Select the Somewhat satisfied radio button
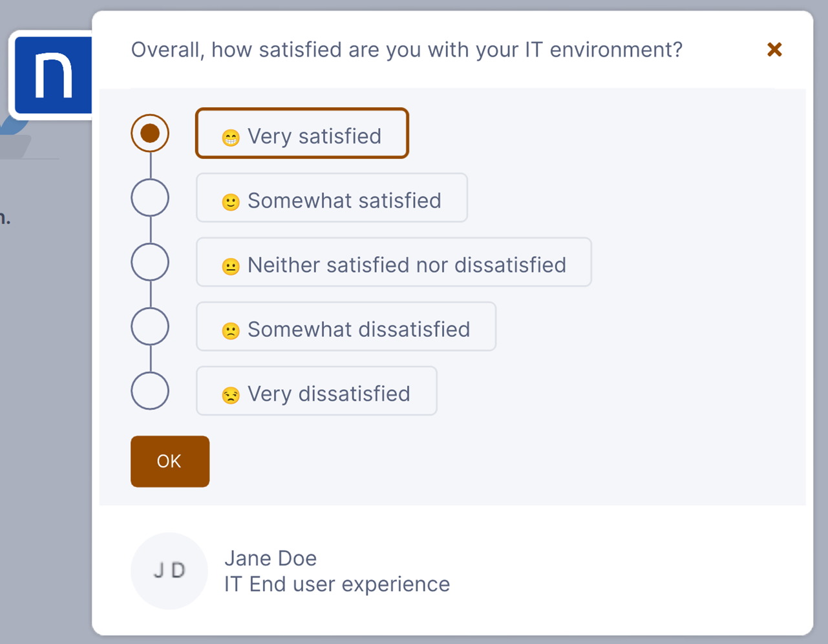Screen dimensions: 828x644 point(150,198)
